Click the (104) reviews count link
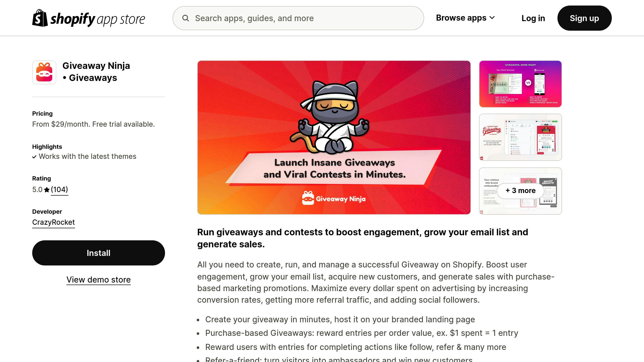 pyautogui.click(x=60, y=190)
